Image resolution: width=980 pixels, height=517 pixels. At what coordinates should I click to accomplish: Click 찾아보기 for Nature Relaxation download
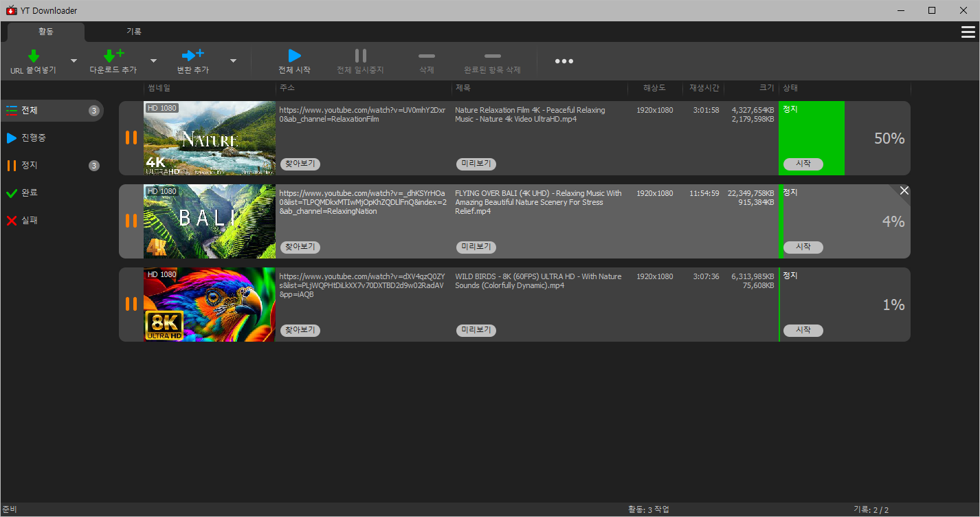pos(300,164)
